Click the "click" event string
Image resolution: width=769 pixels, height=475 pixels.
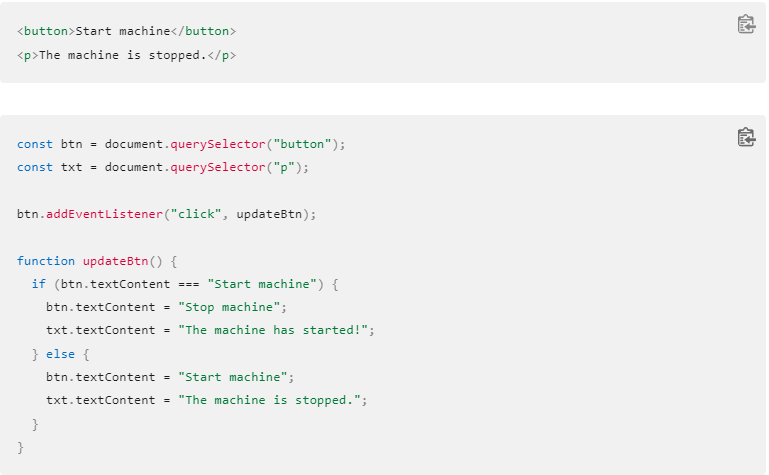click(x=196, y=214)
